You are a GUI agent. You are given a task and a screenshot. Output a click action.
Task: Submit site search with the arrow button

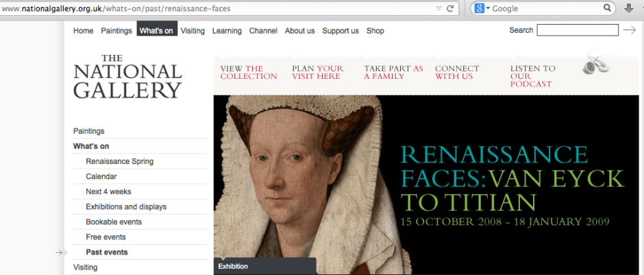[x=629, y=30]
